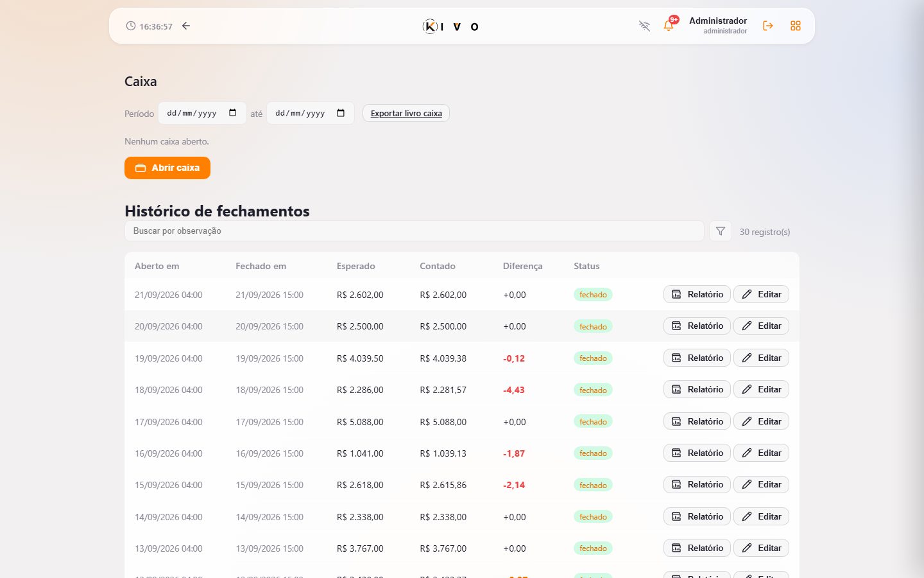This screenshot has width=924, height=578.
Task: Click the -4,43 difference value
Action: (514, 390)
